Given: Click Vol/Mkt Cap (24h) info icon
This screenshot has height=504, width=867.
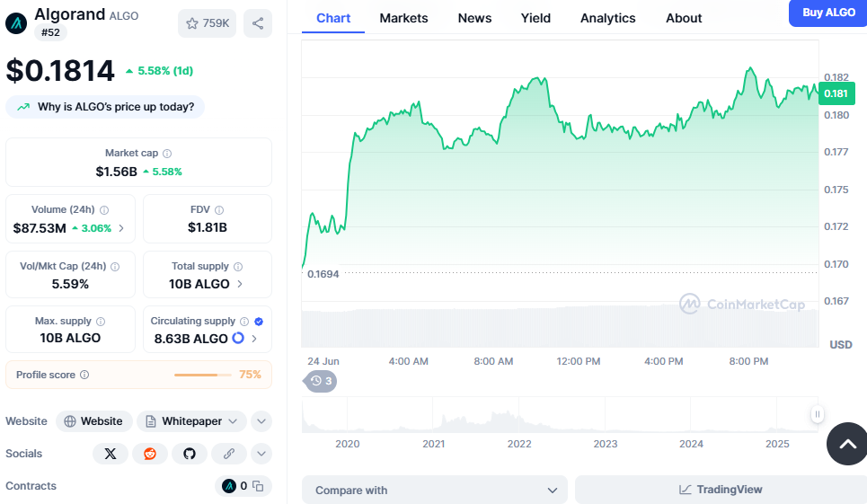Looking at the screenshot, I should click(115, 267).
